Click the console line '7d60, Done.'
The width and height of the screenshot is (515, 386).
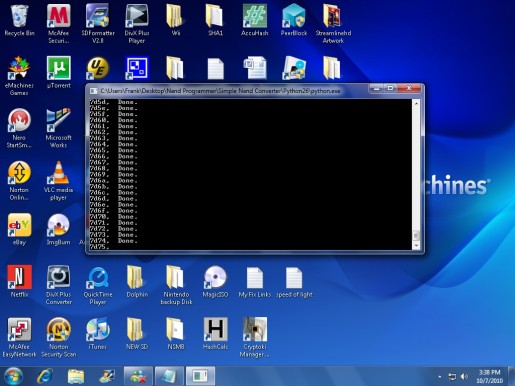pyautogui.click(x=113, y=120)
